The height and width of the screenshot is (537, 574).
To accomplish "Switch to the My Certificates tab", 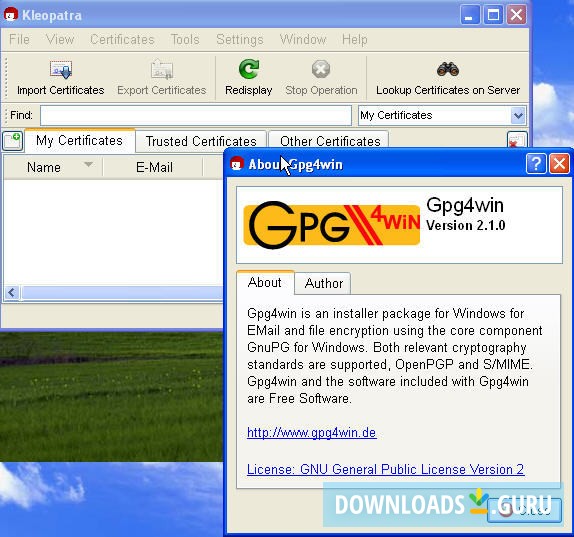I will pos(79,141).
